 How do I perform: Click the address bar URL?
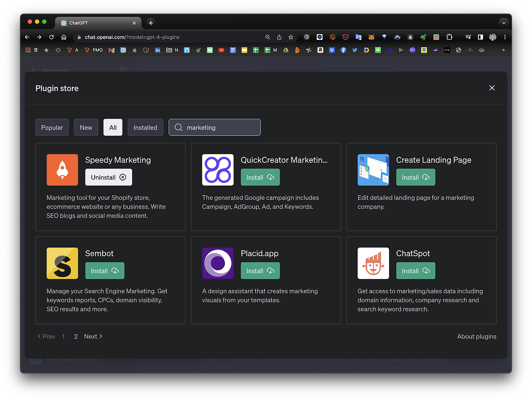[x=132, y=37]
